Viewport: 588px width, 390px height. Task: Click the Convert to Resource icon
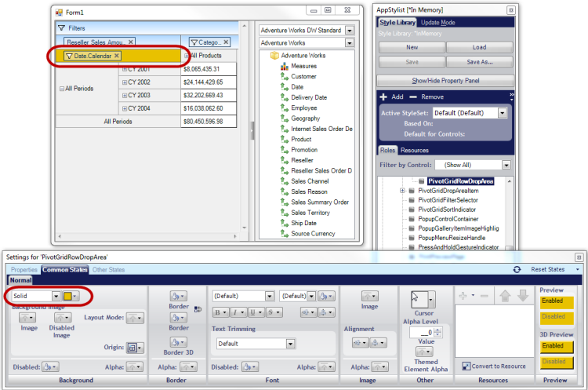coord(466,366)
